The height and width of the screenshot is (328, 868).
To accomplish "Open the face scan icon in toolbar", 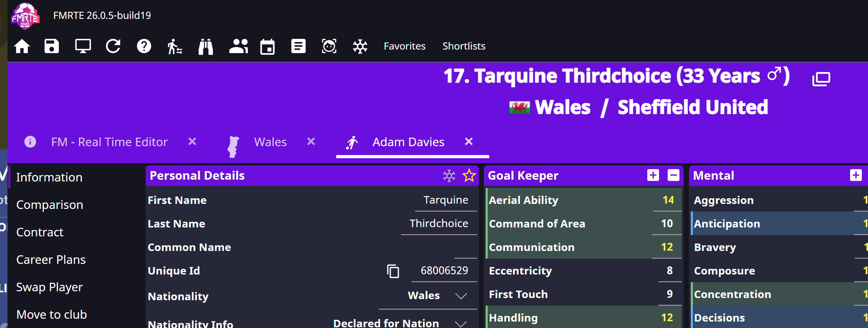I will coord(329,46).
